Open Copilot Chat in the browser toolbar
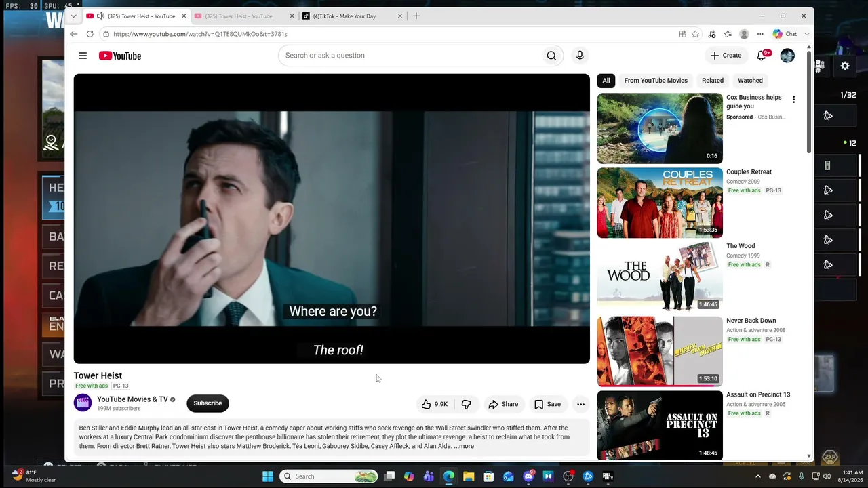The height and width of the screenshot is (488, 868). (x=785, y=34)
